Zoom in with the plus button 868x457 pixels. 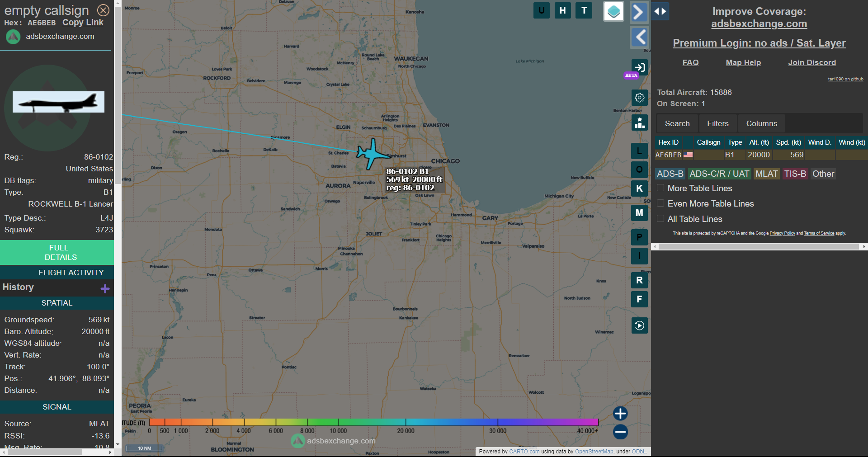click(620, 413)
